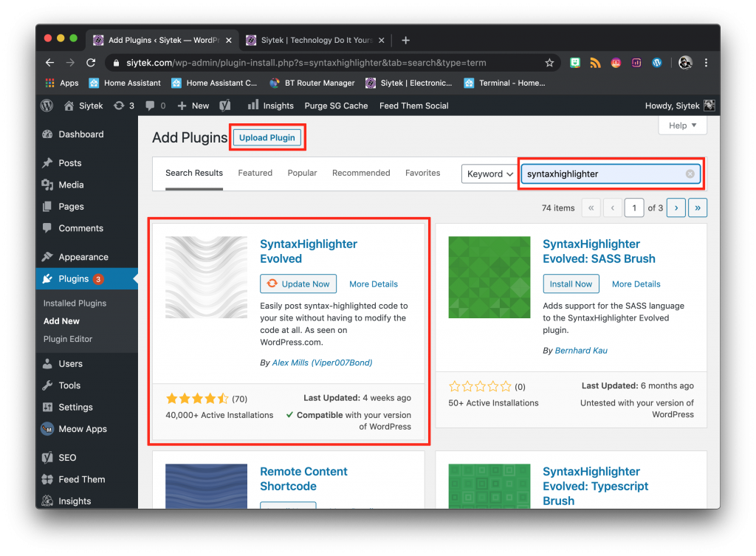
Task: Open the RSS feed extension icon
Action: [x=596, y=63]
